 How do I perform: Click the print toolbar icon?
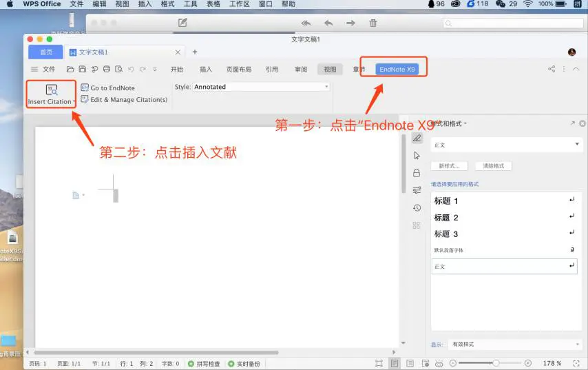tap(107, 69)
